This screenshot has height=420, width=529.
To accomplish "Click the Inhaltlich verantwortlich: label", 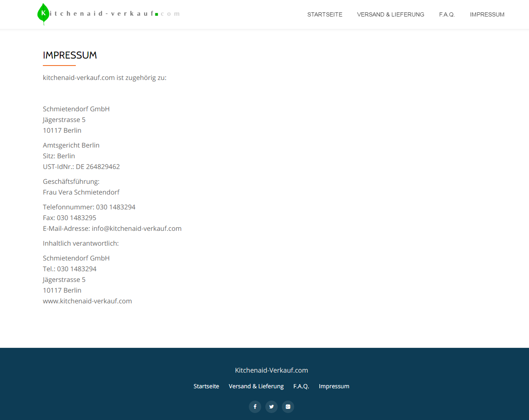I will [81, 243].
